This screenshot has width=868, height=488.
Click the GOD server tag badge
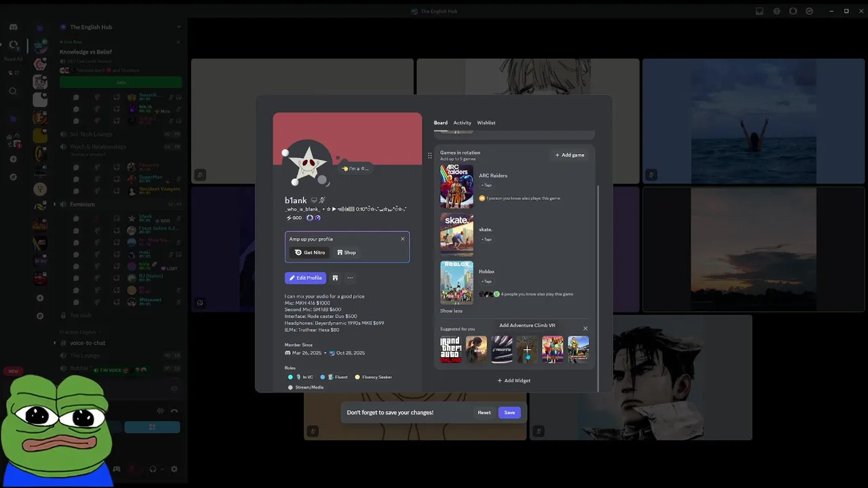coord(294,218)
